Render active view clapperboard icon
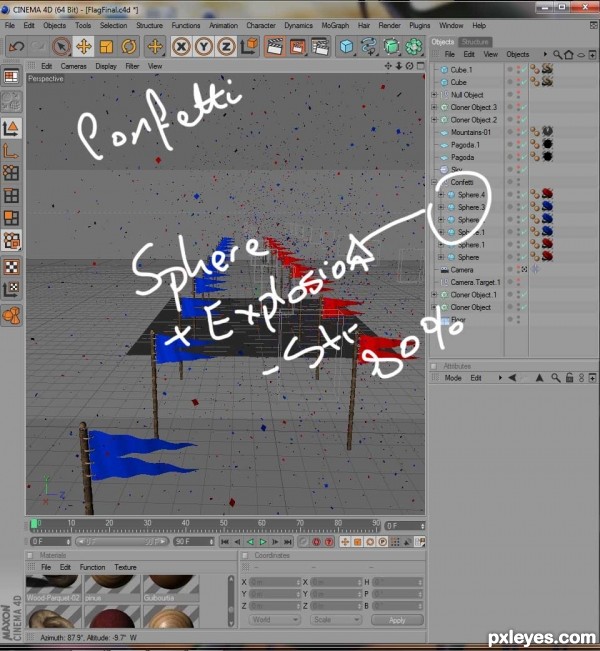 (275, 46)
